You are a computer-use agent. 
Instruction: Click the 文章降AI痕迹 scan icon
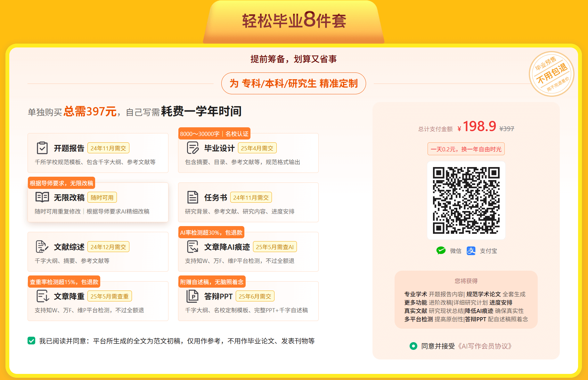(192, 247)
